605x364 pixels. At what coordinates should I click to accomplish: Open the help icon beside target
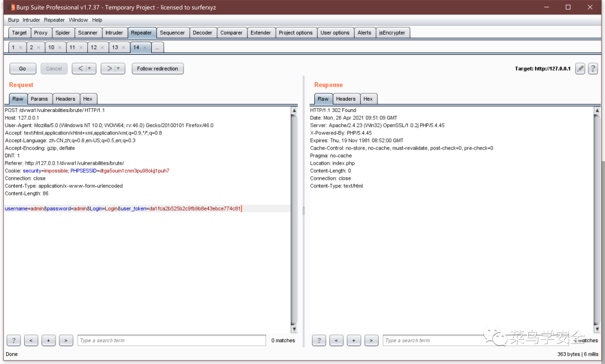pyautogui.click(x=593, y=69)
